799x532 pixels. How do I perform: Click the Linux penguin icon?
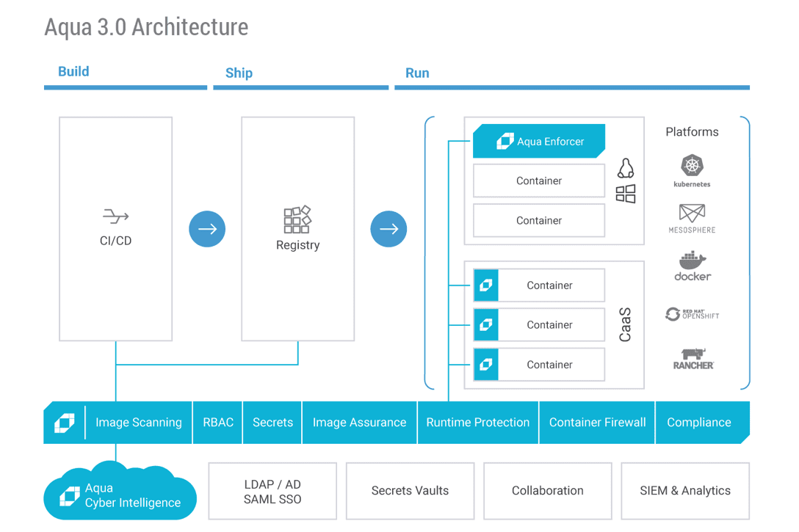click(x=626, y=169)
